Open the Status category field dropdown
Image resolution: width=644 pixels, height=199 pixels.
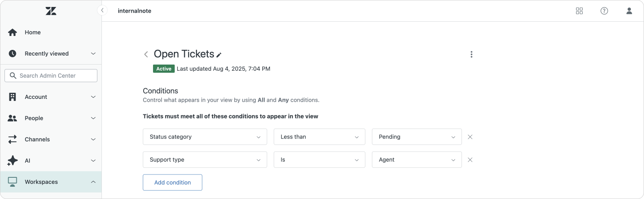(205, 137)
